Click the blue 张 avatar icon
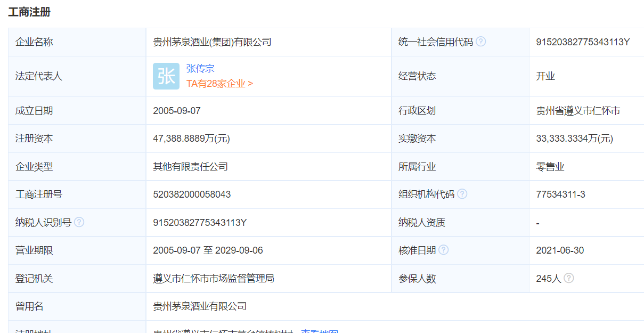 [166, 76]
